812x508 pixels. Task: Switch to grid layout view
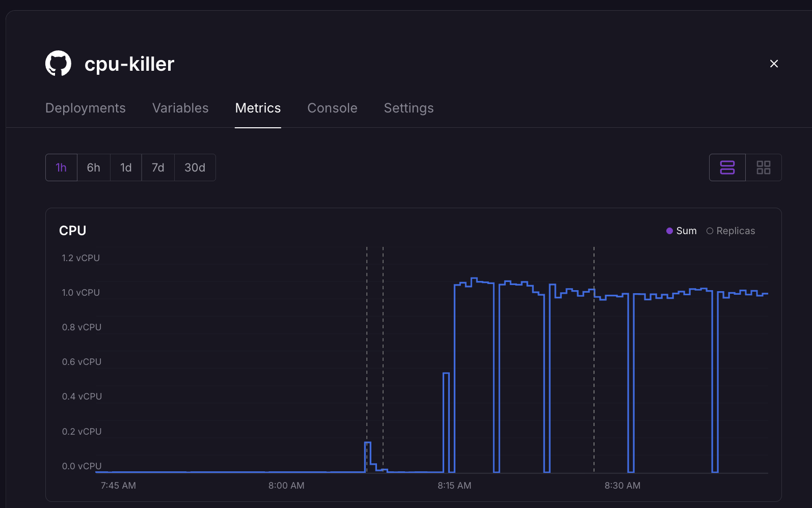tap(764, 167)
